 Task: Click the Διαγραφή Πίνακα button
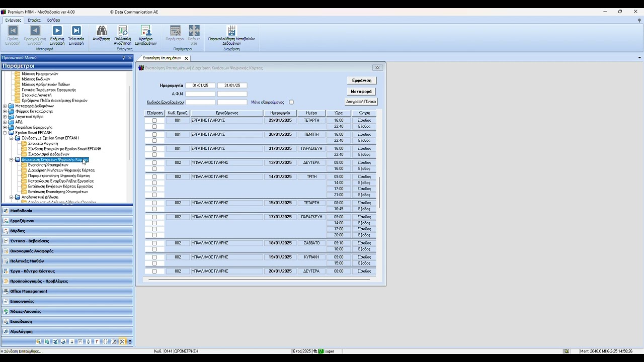[x=361, y=102]
